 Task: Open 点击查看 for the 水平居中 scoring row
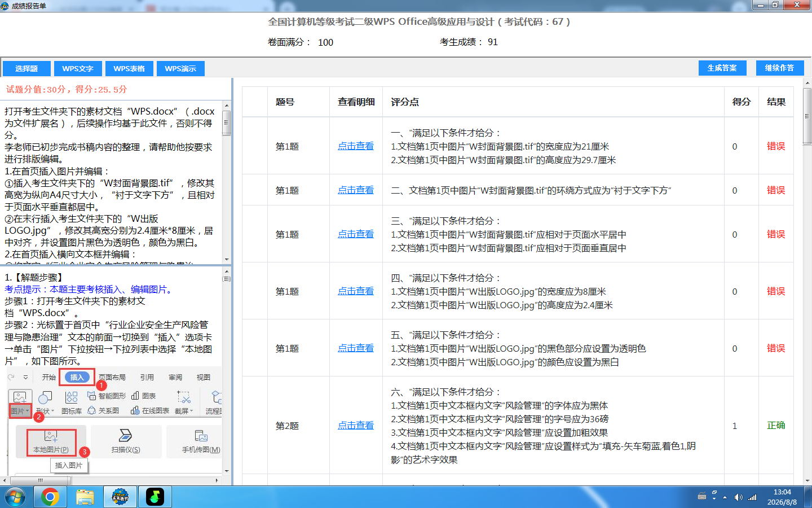[356, 234]
